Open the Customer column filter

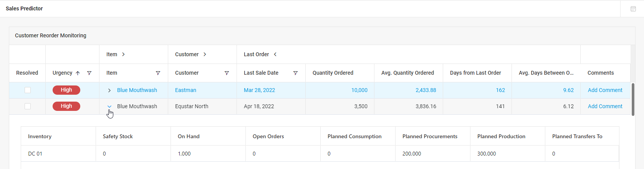click(227, 73)
